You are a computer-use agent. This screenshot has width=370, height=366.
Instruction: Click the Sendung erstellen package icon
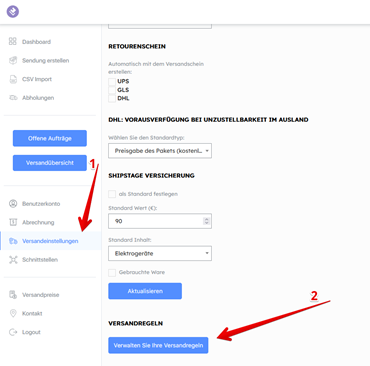click(13, 60)
